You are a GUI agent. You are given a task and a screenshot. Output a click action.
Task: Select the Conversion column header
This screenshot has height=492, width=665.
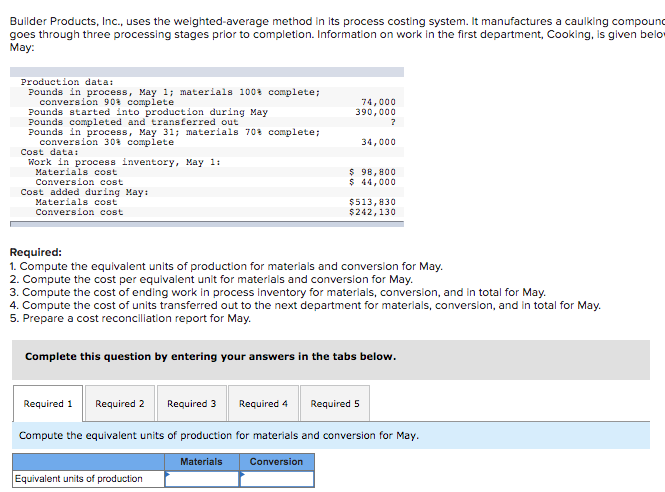tap(277, 462)
